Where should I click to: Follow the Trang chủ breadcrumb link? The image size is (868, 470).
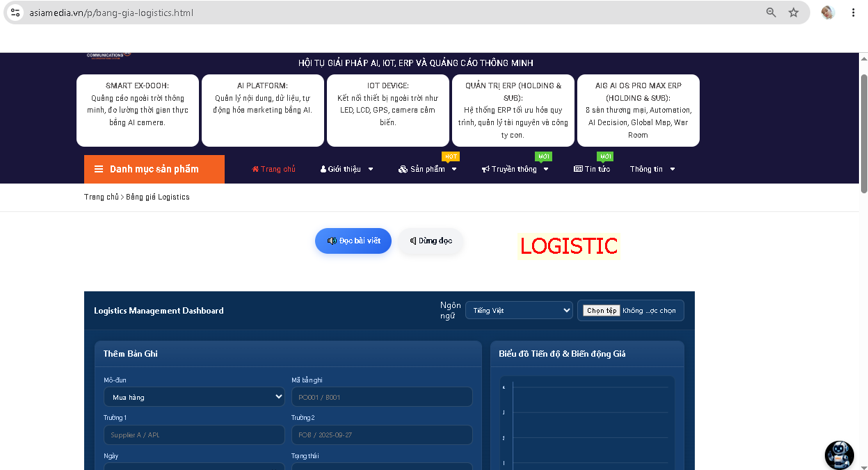102,197
